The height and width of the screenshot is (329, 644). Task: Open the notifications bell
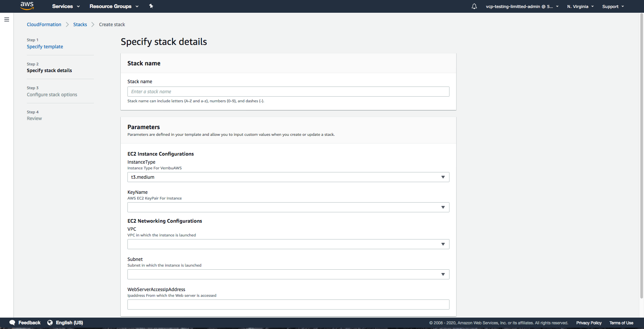coord(474,6)
